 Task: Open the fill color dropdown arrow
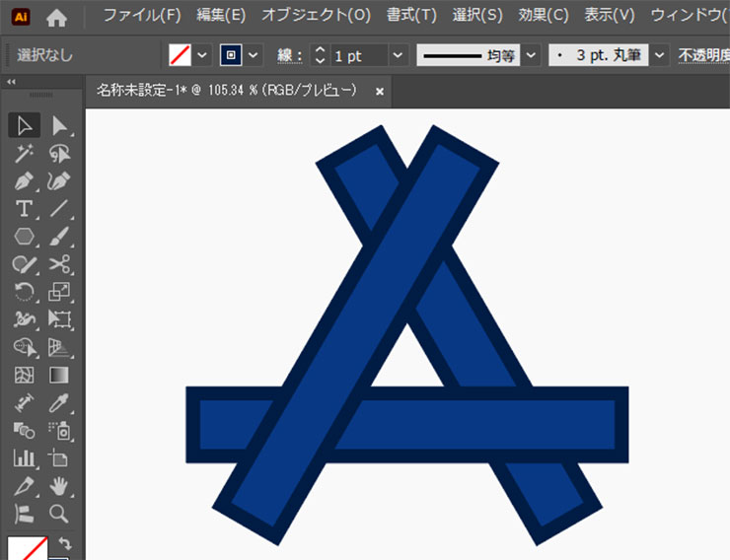click(203, 55)
